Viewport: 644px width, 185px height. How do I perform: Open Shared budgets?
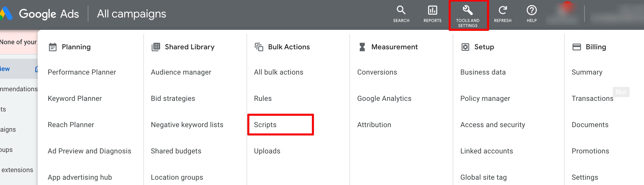[x=176, y=151]
